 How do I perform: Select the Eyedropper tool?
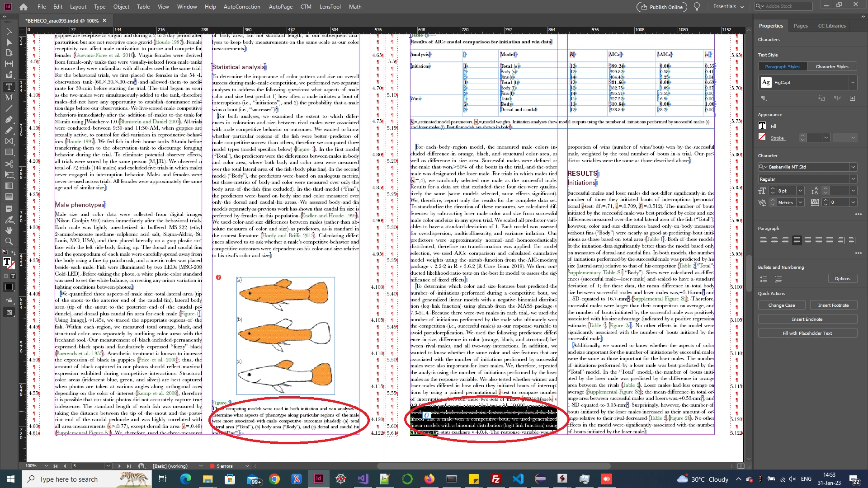coord(9,219)
